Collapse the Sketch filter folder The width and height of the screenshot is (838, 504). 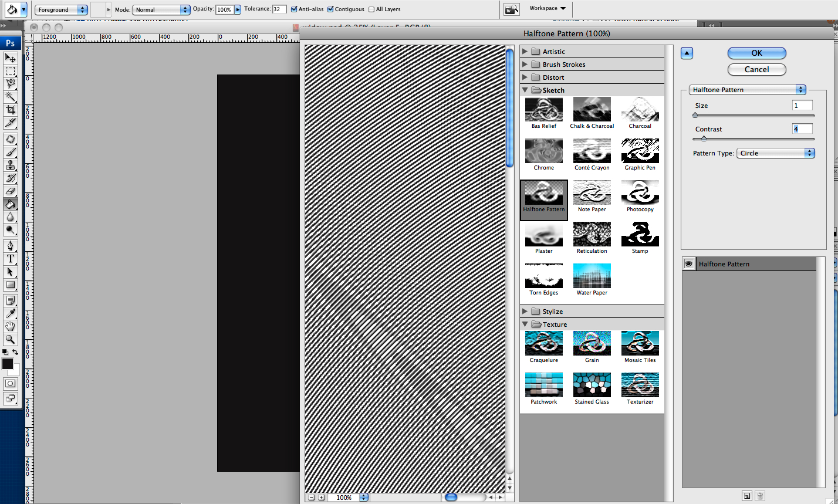(525, 90)
